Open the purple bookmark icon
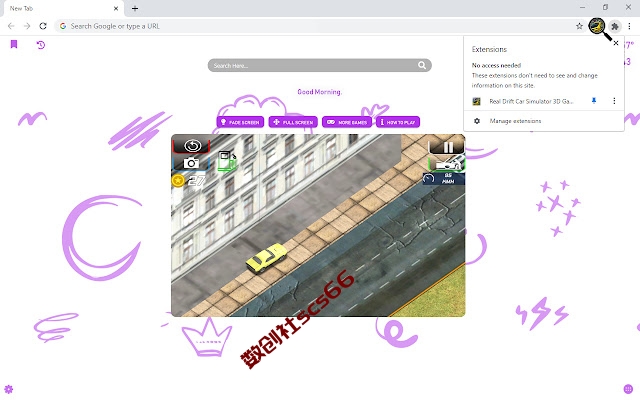Image resolution: width=640 pixels, height=400 pixels. pyautogui.click(x=14, y=44)
